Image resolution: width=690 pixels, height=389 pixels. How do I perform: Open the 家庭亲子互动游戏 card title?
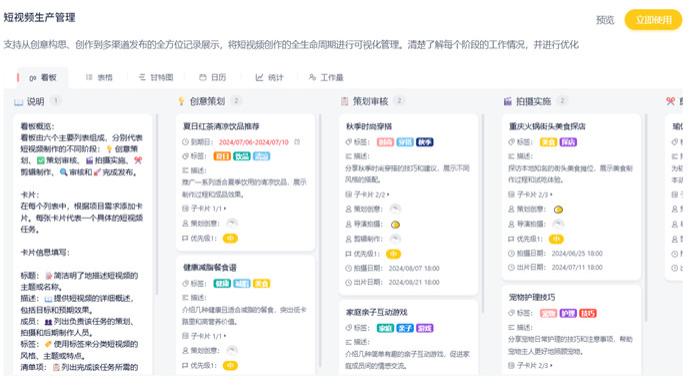click(x=376, y=312)
